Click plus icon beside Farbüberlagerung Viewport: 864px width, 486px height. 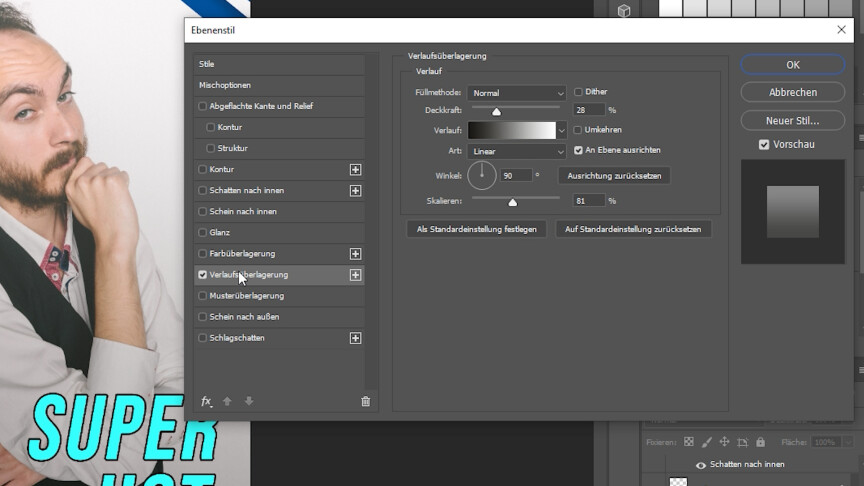[x=355, y=254]
